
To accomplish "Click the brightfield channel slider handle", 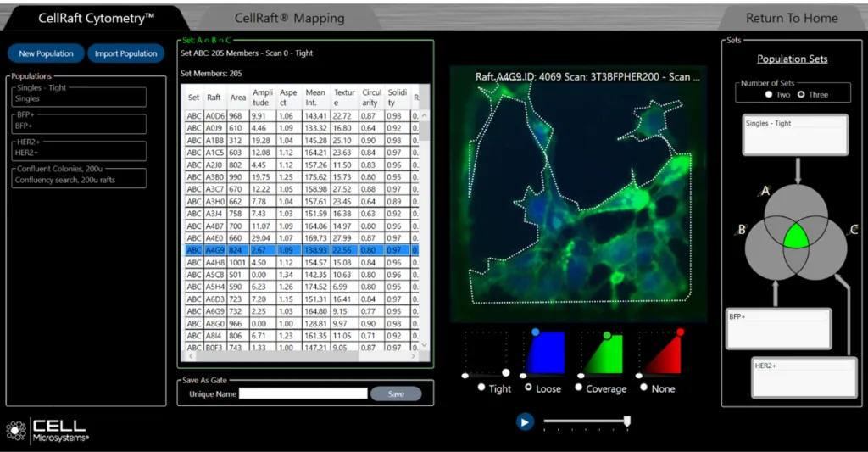I will coord(505,373).
